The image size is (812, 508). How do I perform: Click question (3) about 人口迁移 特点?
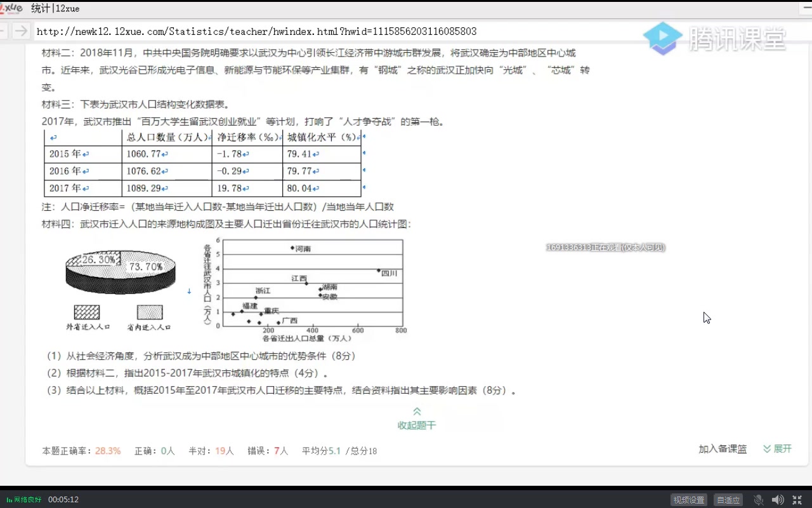pyautogui.click(x=282, y=391)
